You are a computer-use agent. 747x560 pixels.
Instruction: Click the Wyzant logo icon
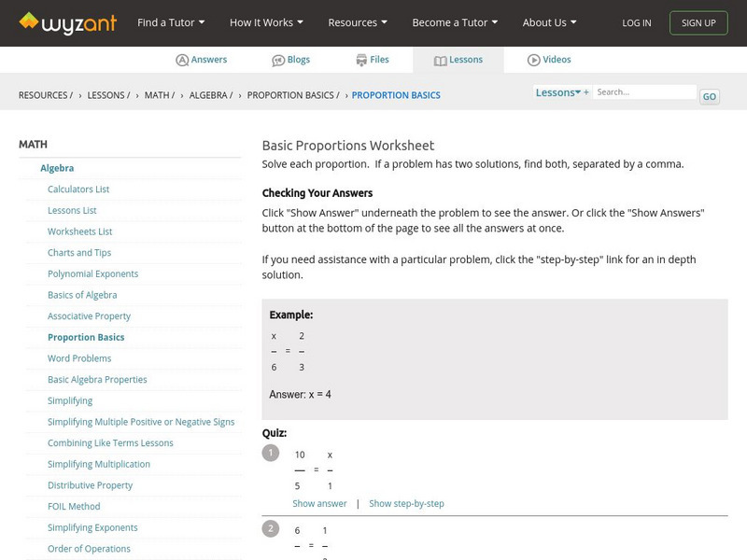[29, 21]
